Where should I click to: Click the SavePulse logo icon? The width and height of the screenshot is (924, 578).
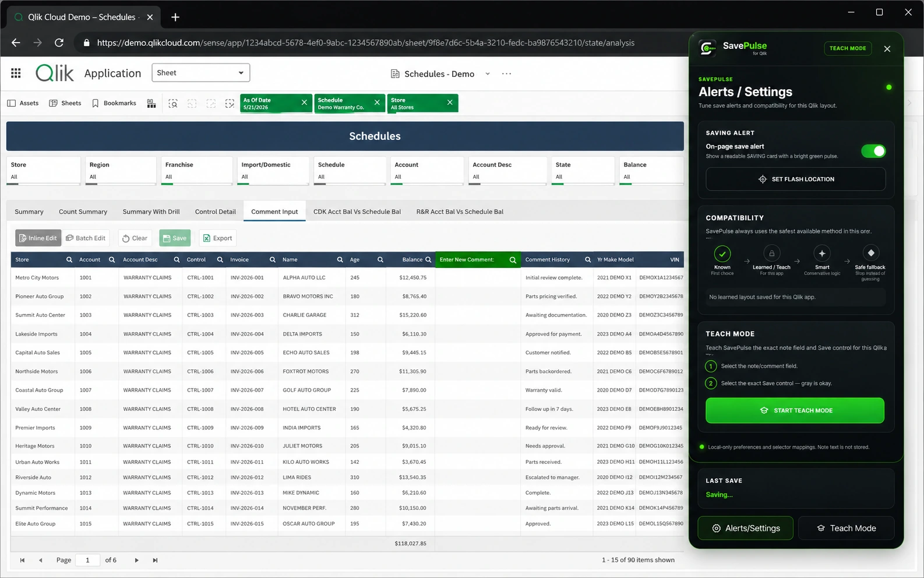(x=708, y=48)
